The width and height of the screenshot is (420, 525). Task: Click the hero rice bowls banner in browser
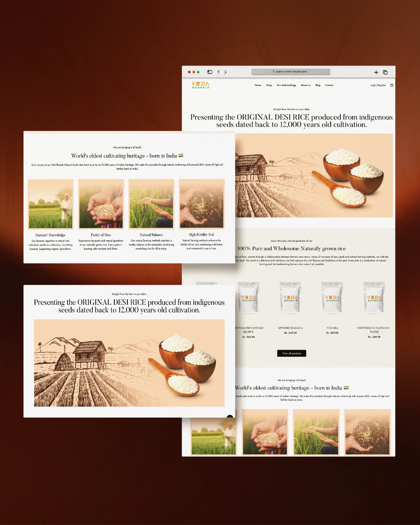coord(314,175)
